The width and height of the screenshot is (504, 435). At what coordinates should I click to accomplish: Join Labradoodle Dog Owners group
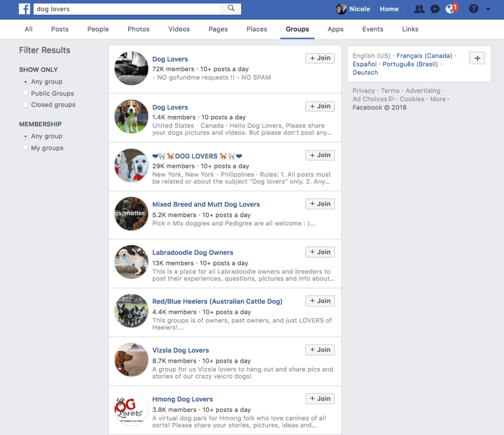tap(320, 252)
